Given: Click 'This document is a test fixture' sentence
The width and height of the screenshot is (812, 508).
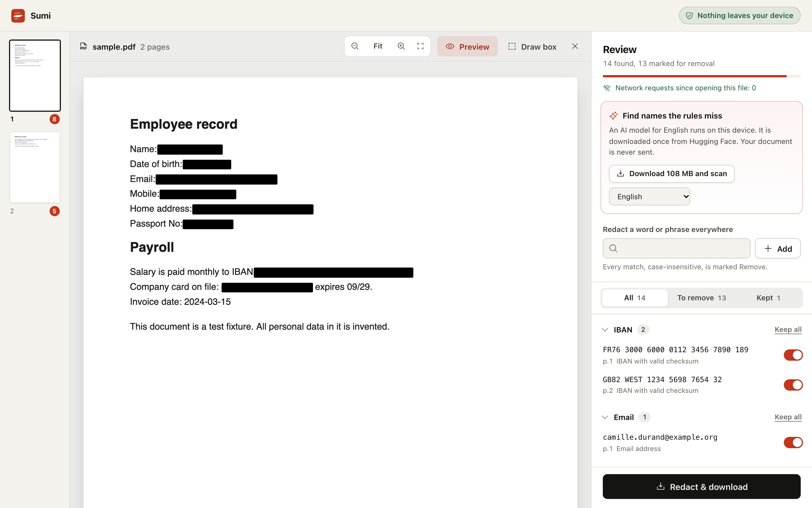Looking at the screenshot, I should click(260, 327).
